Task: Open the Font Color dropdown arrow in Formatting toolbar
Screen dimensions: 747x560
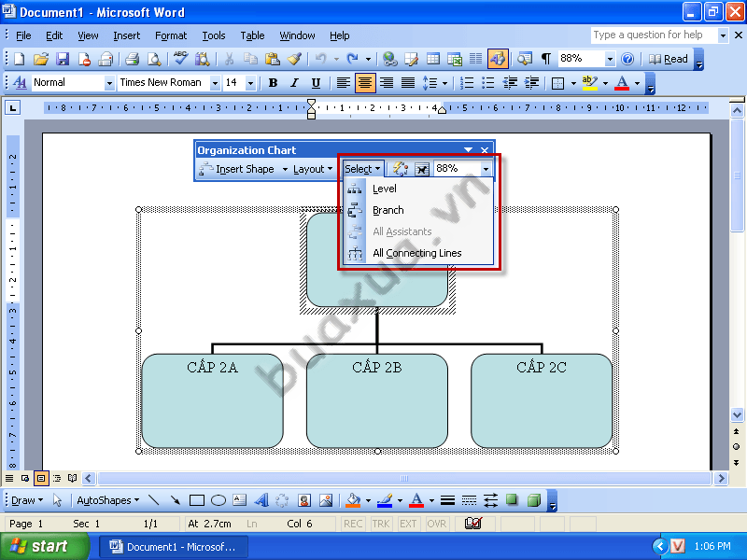Action: [637, 83]
